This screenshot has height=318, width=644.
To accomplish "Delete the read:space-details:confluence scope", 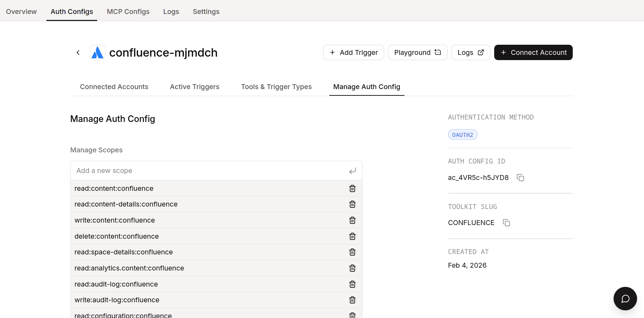I will point(352,252).
